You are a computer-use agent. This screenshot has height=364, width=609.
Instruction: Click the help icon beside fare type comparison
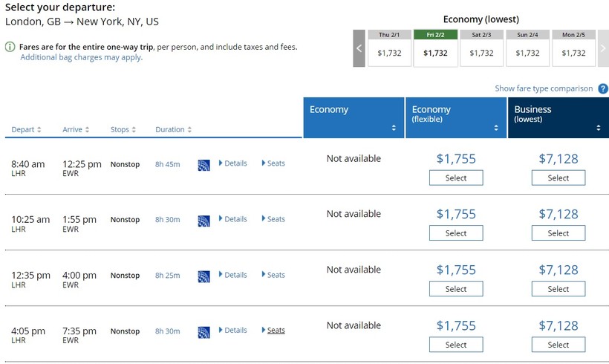[x=603, y=89]
